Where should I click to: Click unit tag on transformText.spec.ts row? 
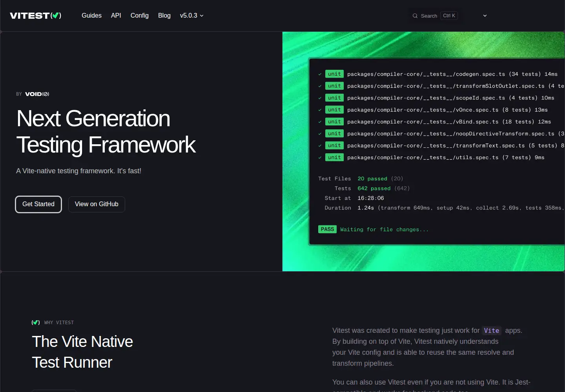334,145
